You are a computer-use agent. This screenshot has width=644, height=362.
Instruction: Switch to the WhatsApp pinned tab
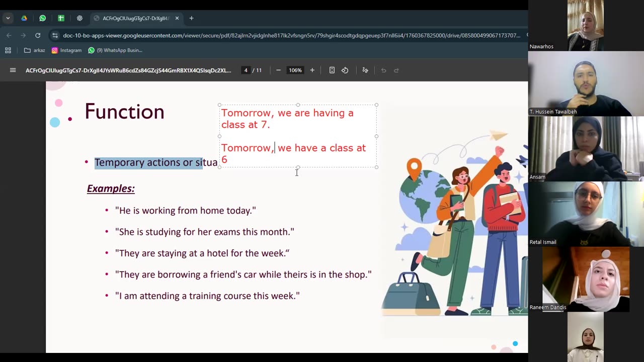click(43, 18)
